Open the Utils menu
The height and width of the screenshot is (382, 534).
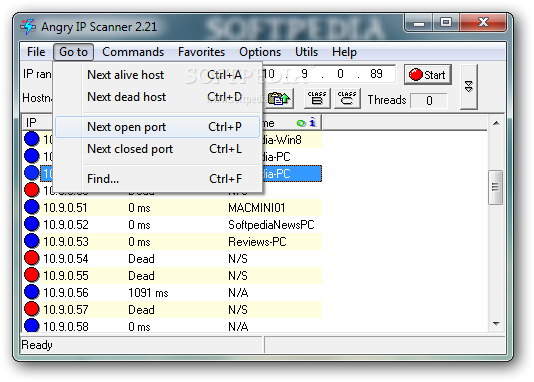pyautogui.click(x=306, y=52)
